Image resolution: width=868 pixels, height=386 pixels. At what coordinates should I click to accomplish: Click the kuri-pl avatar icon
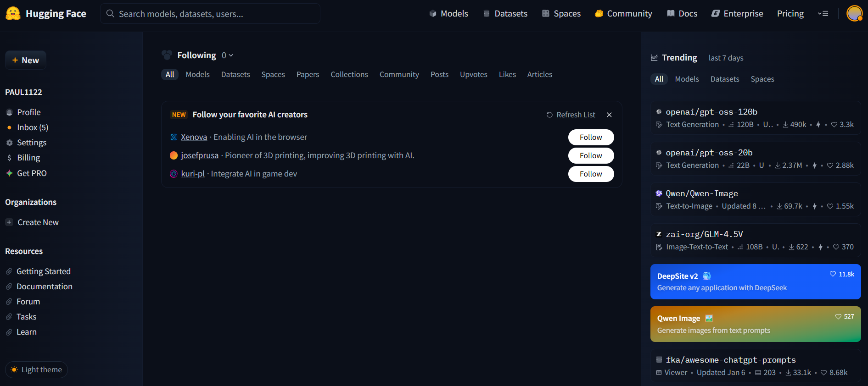(174, 174)
